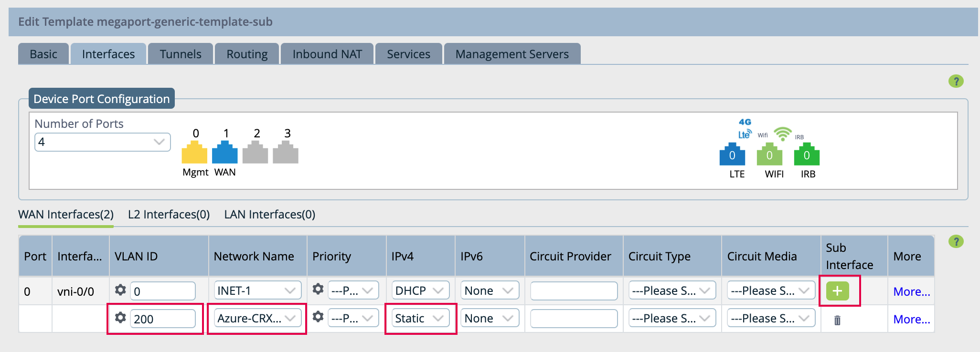Select the blue WAN port 1 icon
Screen dimensions: 980x352
tap(224, 153)
